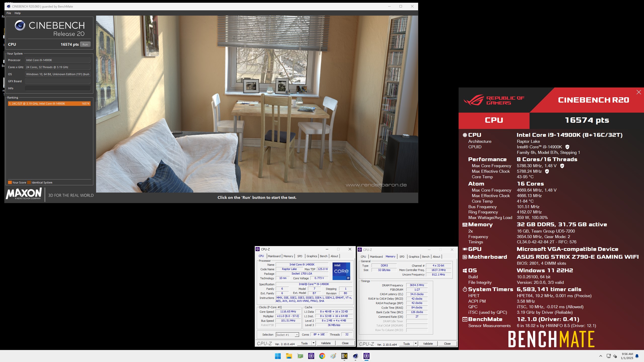Click the muted volume tray icon
The height and width of the screenshot is (362, 644).
point(615,356)
